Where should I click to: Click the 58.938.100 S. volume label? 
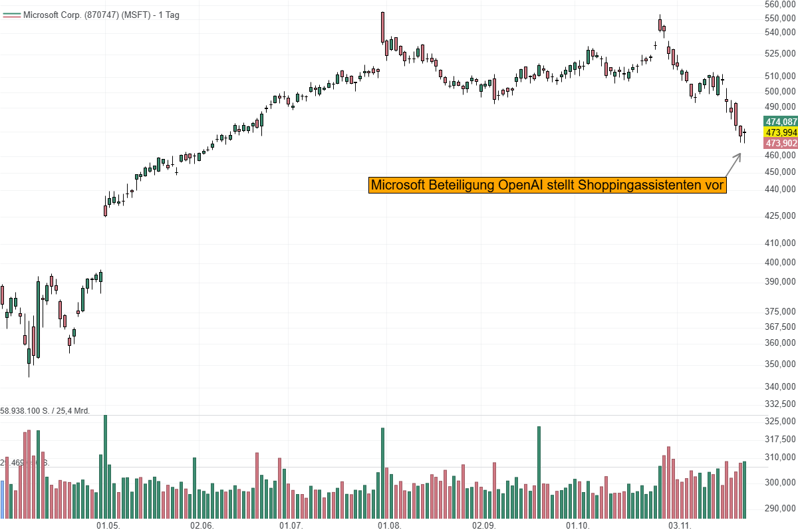tap(46, 410)
